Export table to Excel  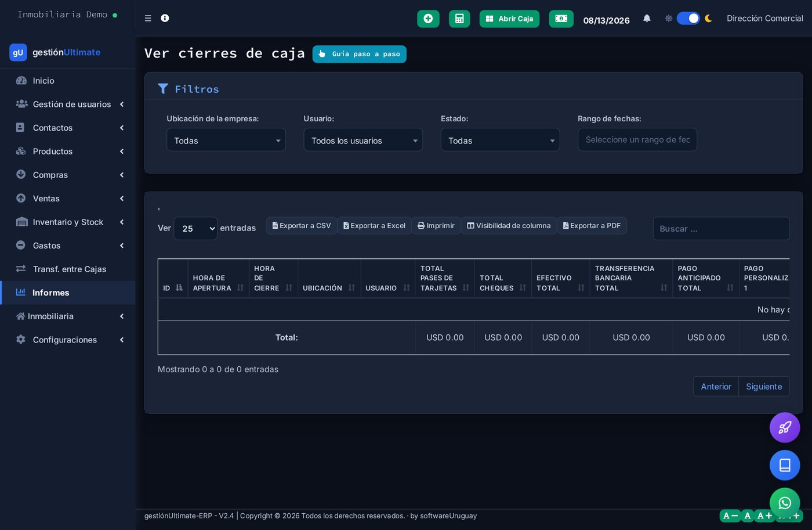(x=374, y=225)
